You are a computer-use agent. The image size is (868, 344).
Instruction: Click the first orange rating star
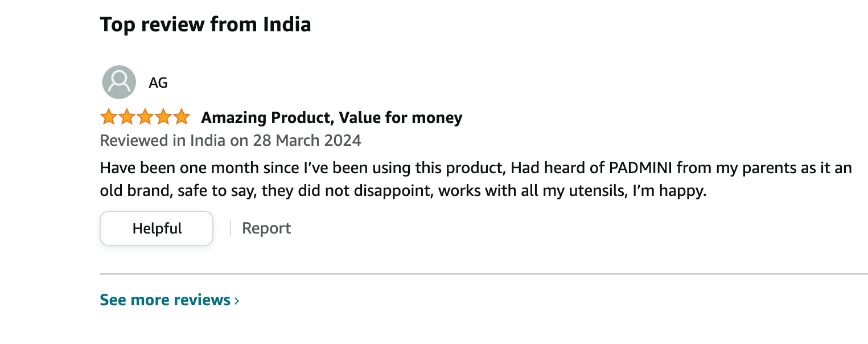pos(109,117)
